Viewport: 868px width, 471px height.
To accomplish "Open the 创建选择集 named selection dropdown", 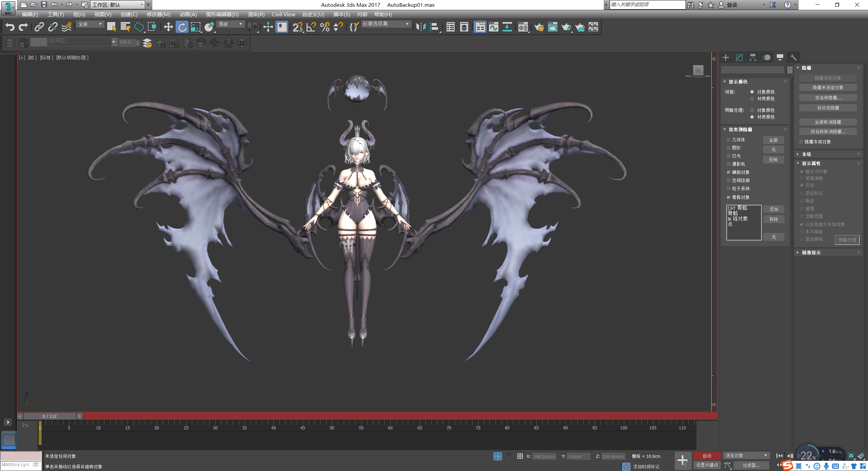I will tap(386, 24).
